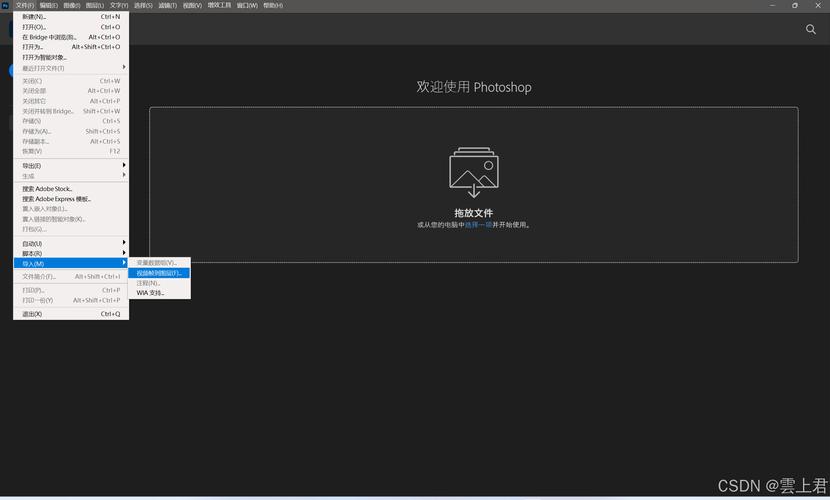
Task: Click the Photoshop search magnifier icon
Action: pyautogui.click(x=810, y=29)
